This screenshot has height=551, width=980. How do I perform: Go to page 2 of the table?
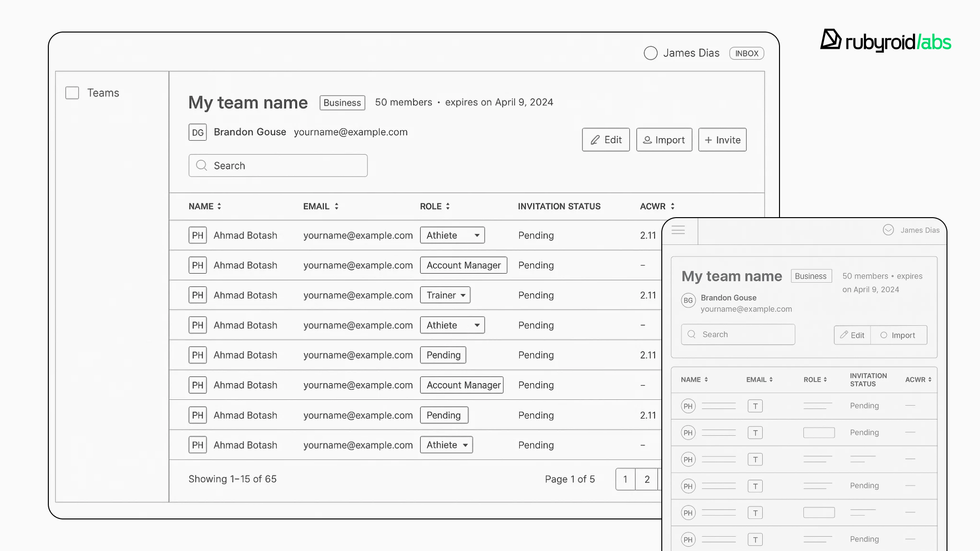647,479
